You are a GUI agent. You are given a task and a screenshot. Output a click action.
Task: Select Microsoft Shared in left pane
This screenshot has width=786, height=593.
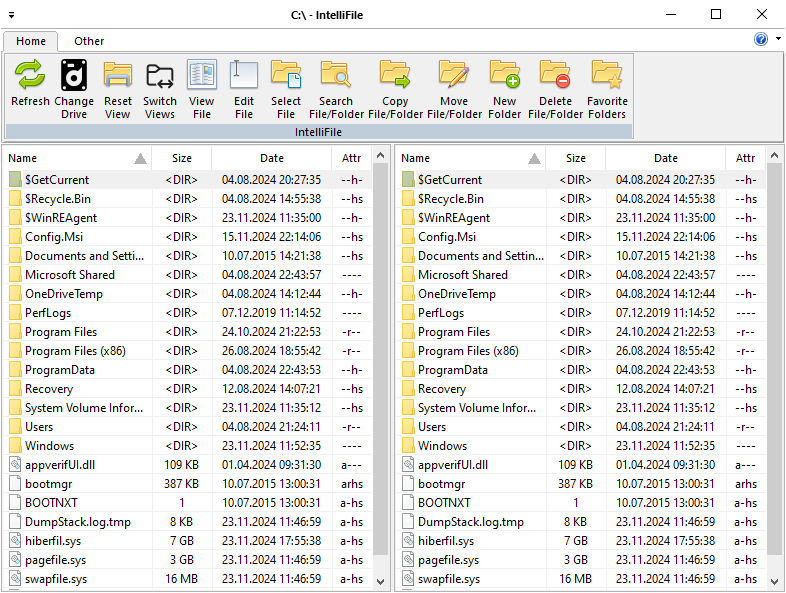(x=70, y=275)
